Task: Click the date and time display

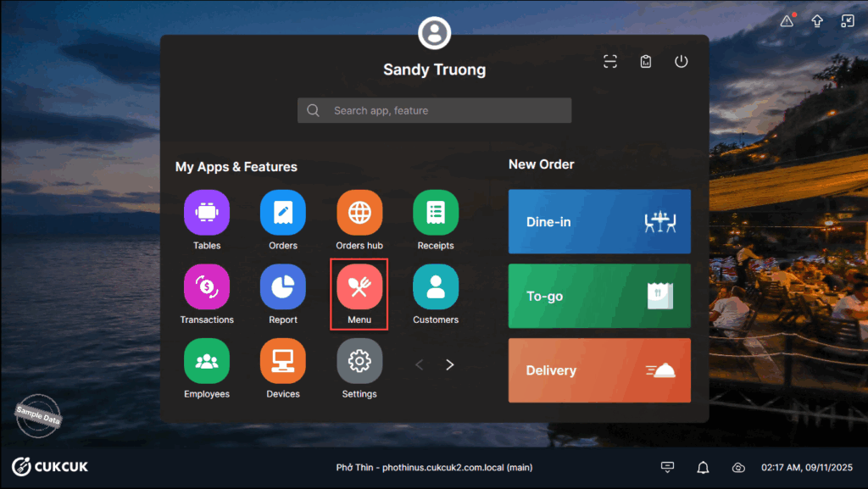Action: (x=807, y=468)
